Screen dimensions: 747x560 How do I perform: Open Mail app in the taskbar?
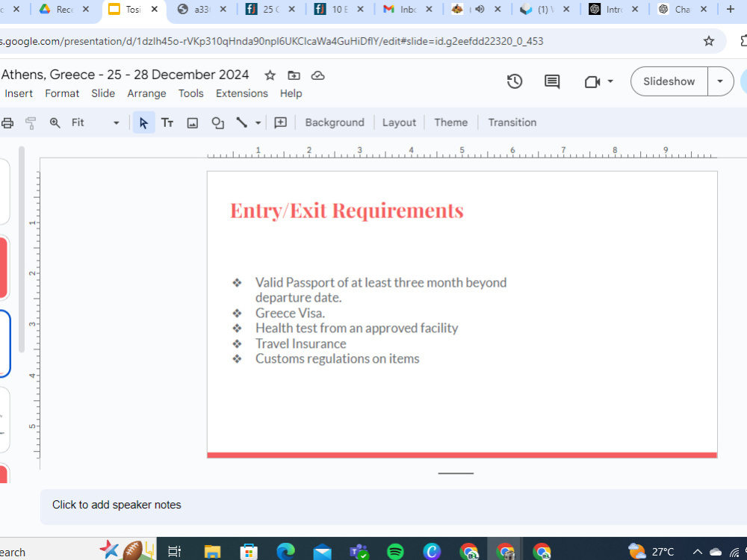tap(322, 552)
